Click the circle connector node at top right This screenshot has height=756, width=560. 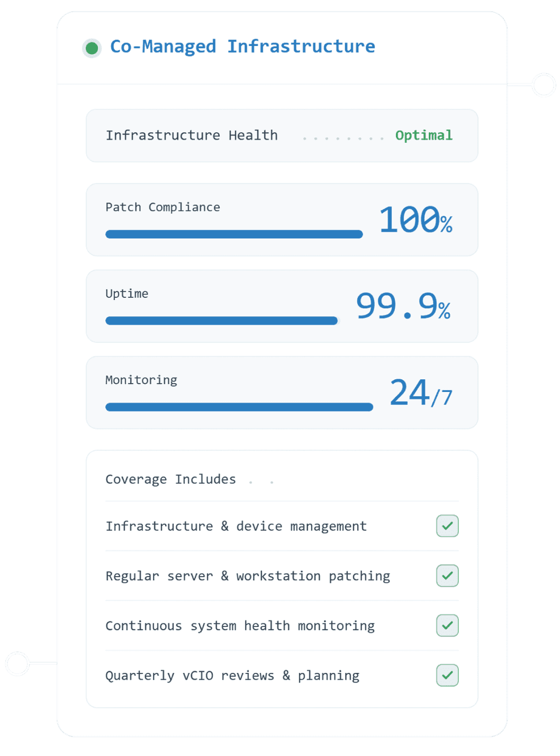point(544,85)
